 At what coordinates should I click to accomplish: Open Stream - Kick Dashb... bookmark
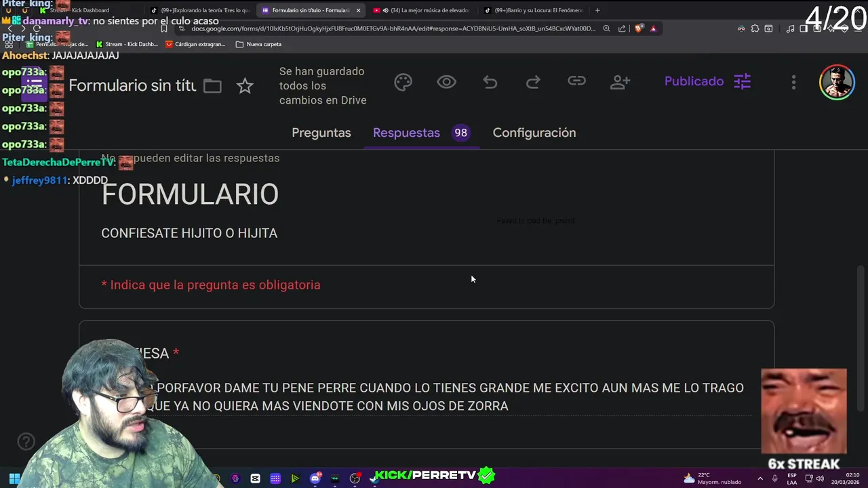pos(127,44)
